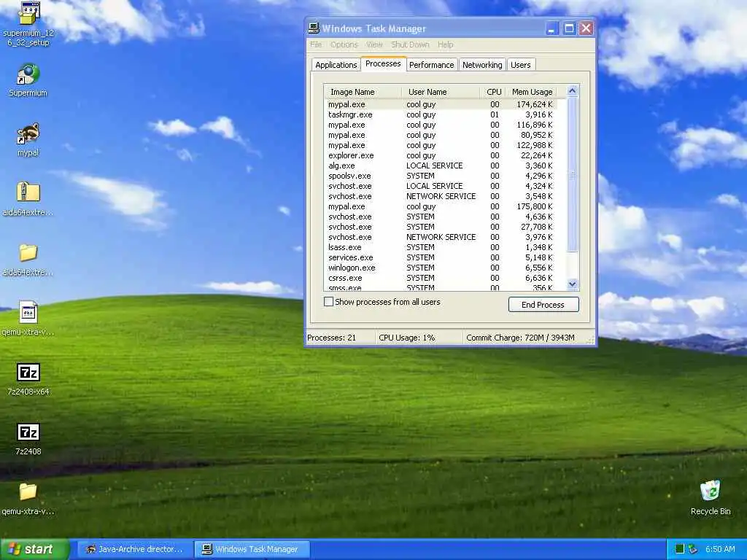Open the File menu
Screen dimensions: 747x560
(x=316, y=44)
